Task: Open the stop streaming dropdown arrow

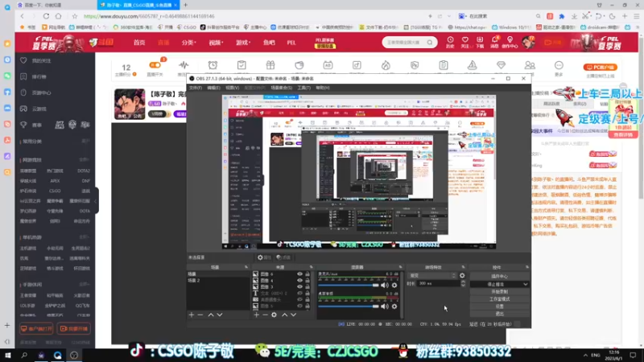Action: click(526, 284)
